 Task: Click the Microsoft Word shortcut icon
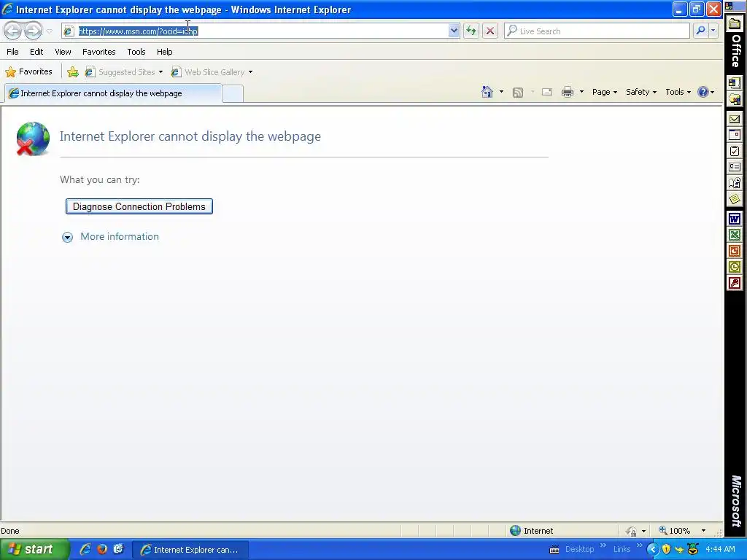[734, 219]
